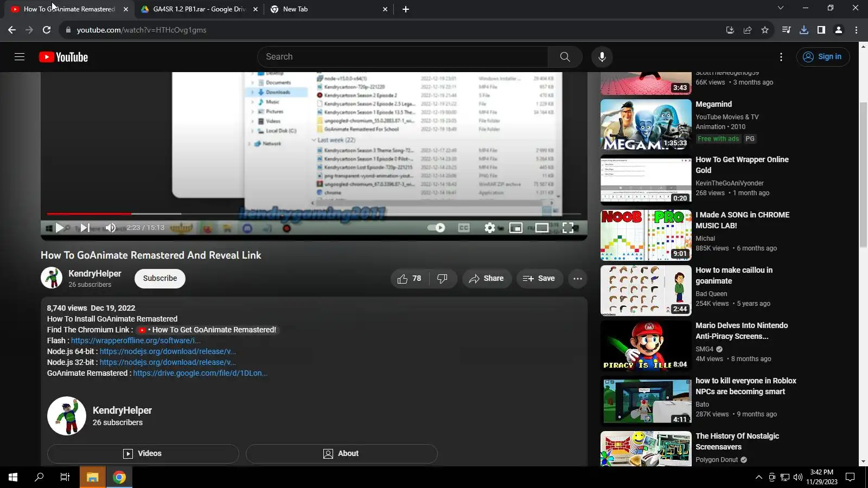Open the Chrome profile menu
868x488 pixels.
click(x=839, y=30)
